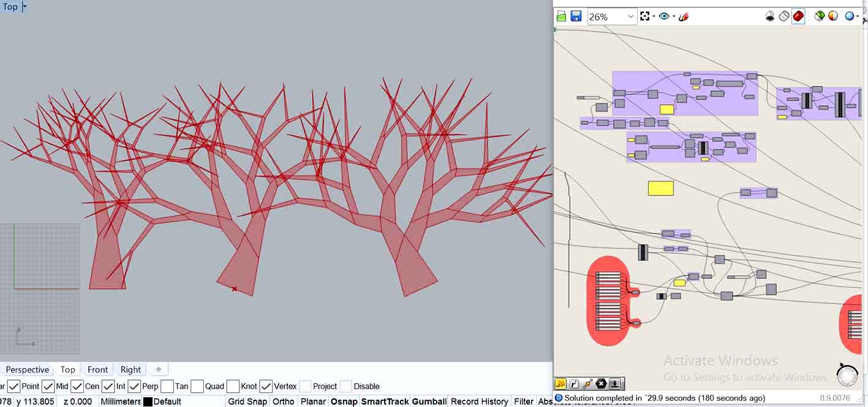This screenshot has width=868, height=407.
Task: Disable Grasshopper preview mode
Action: click(x=770, y=17)
